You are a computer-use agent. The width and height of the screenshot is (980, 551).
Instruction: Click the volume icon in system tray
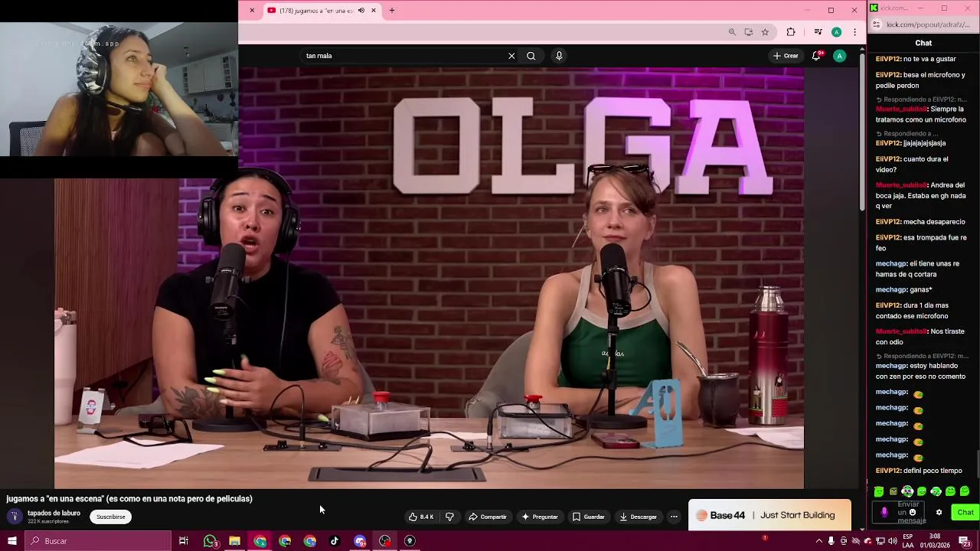(893, 541)
